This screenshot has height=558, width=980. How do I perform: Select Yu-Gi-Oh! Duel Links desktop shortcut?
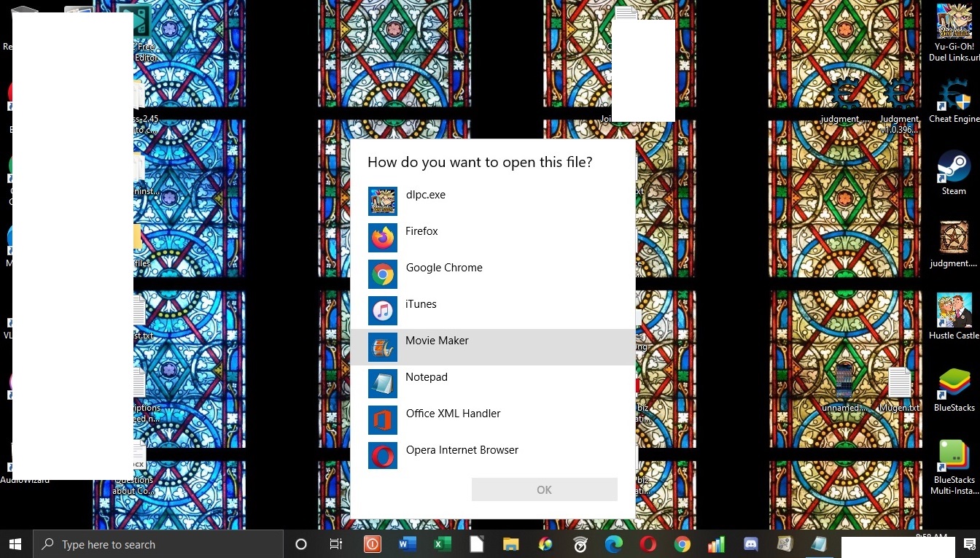(954, 33)
